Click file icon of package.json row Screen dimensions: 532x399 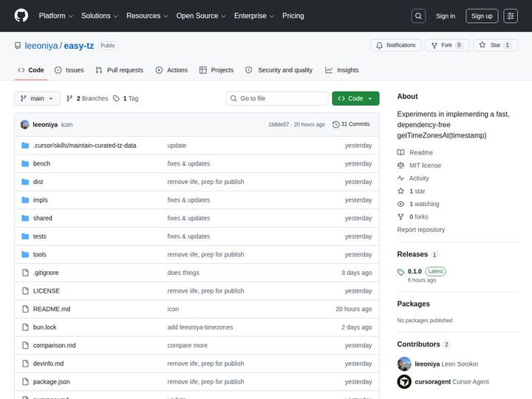[x=25, y=382]
